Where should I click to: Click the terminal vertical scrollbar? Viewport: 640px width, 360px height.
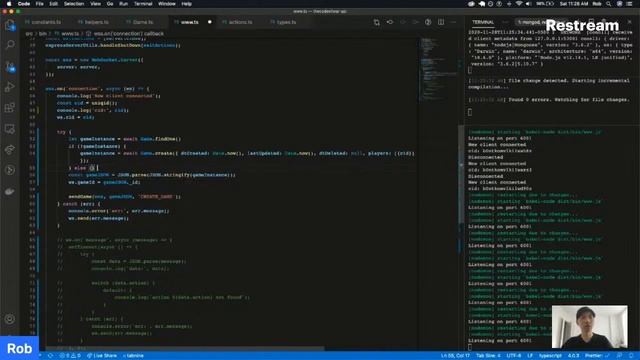(461, 174)
